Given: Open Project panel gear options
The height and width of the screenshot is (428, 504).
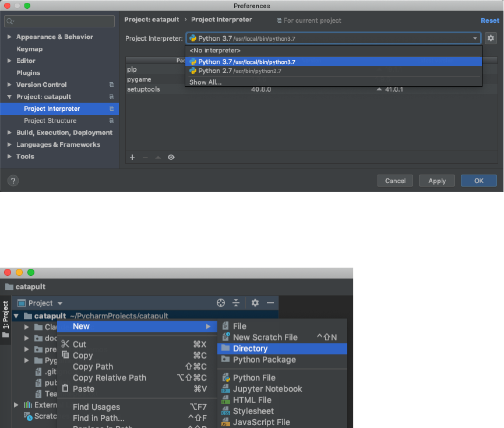Looking at the screenshot, I should point(255,303).
